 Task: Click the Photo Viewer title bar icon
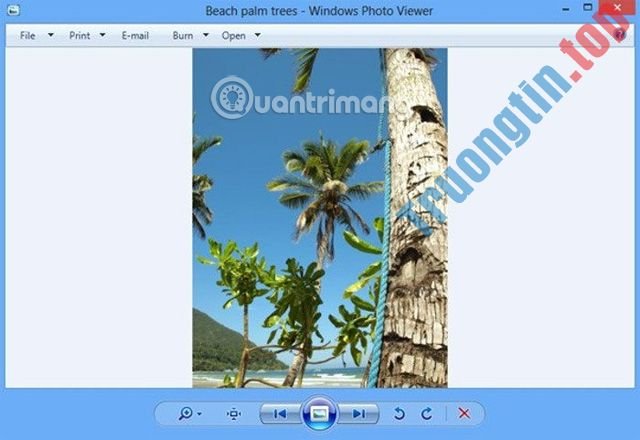13,10
